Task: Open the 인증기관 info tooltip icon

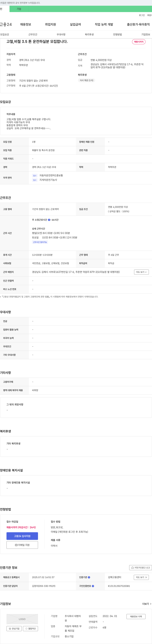Action: click(89, 577)
